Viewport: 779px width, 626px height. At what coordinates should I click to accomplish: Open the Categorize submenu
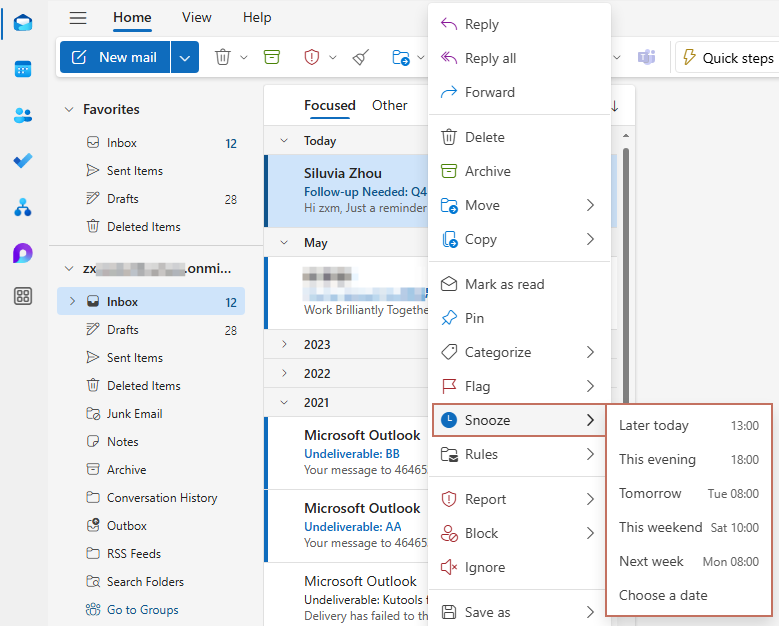tap(519, 352)
